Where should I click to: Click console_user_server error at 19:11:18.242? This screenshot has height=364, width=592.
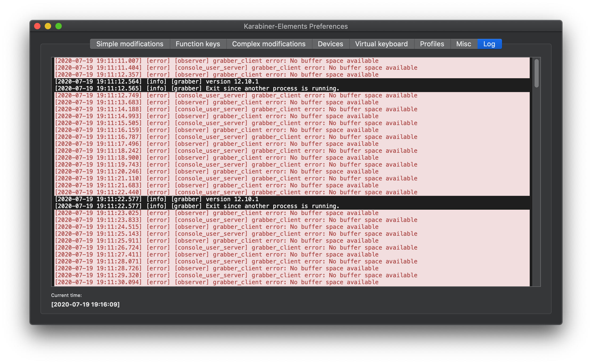click(236, 151)
